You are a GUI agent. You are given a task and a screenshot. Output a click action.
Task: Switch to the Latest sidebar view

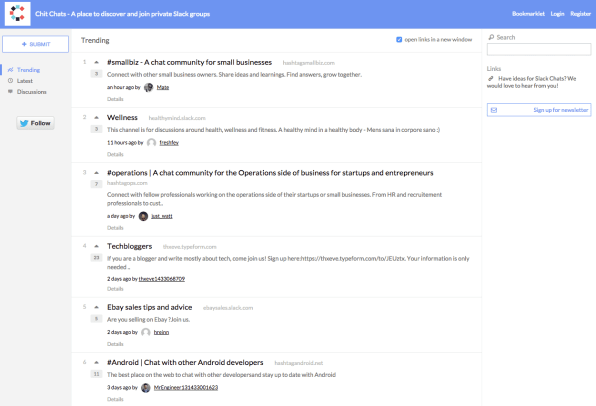[25, 81]
